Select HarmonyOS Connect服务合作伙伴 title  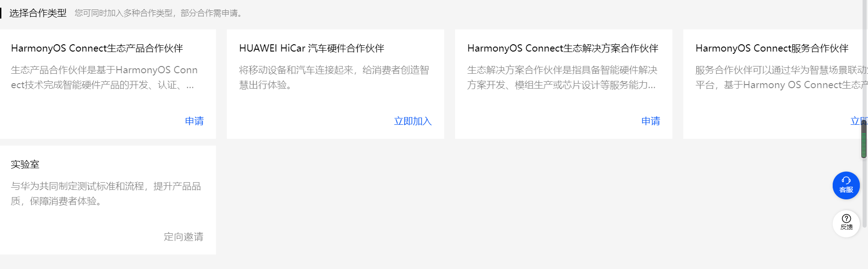(x=772, y=48)
